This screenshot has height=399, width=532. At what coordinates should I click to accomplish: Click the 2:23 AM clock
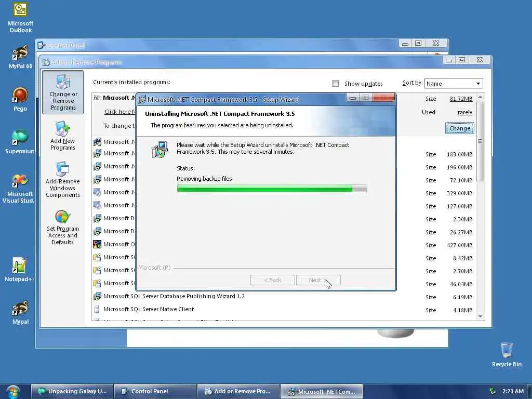[513, 391]
